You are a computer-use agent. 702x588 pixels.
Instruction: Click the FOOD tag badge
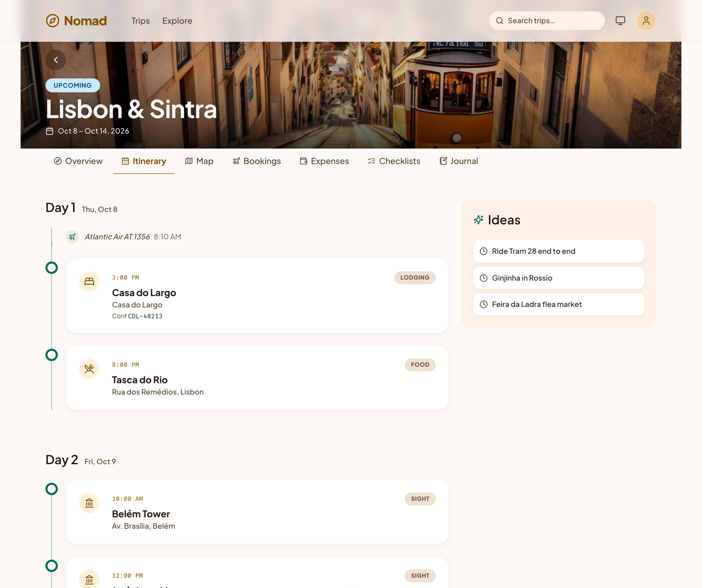(x=420, y=365)
